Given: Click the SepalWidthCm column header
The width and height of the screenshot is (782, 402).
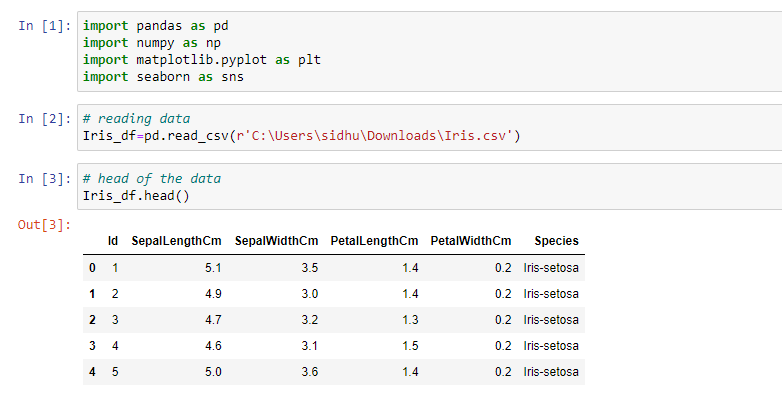Looking at the screenshot, I should [x=276, y=241].
